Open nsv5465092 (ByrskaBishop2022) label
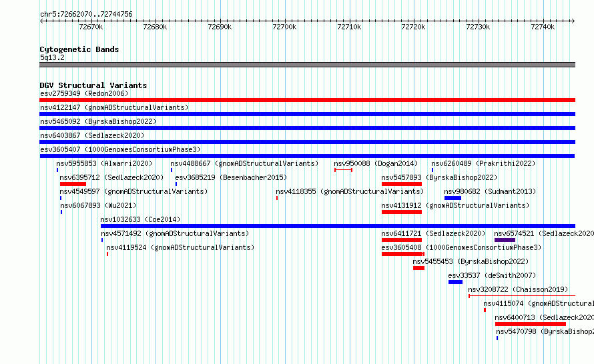This screenshot has height=364, width=594. pyautogui.click(x=98, y=121)
